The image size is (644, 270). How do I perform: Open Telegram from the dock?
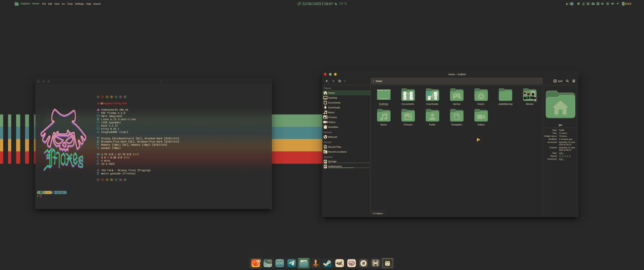[291, 263]
